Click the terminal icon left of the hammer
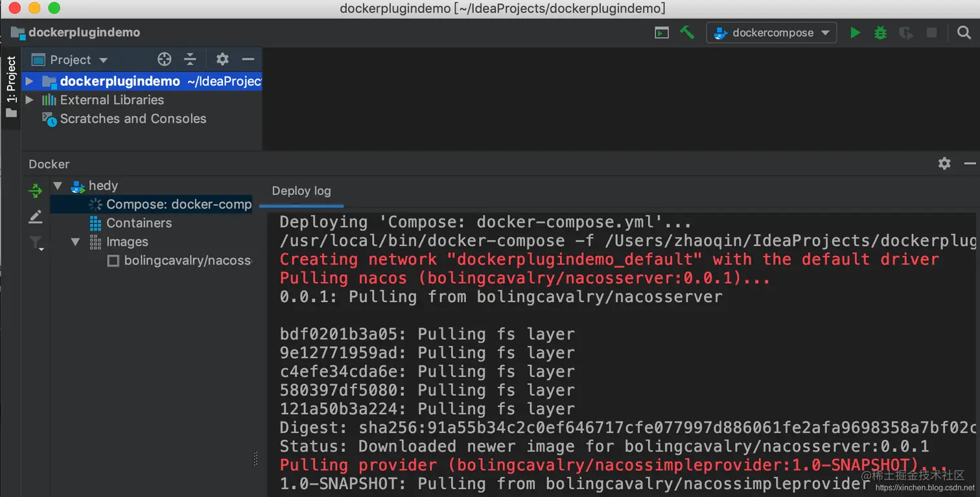 click(662, 32)
